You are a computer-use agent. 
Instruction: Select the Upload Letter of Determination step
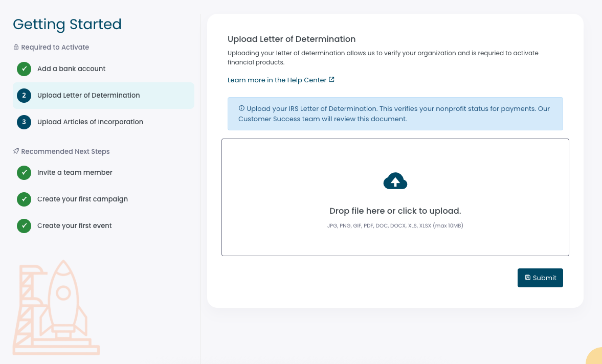coord(88,96)
